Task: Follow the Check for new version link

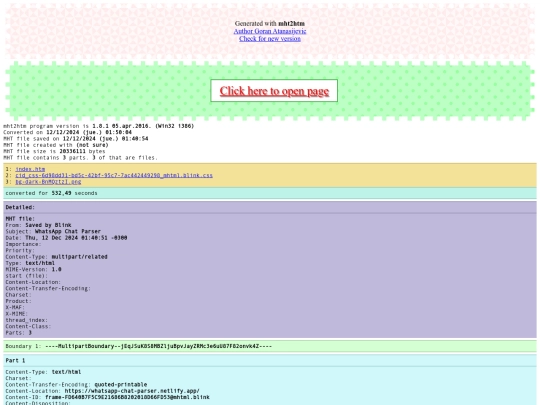Action: point(270,39)
